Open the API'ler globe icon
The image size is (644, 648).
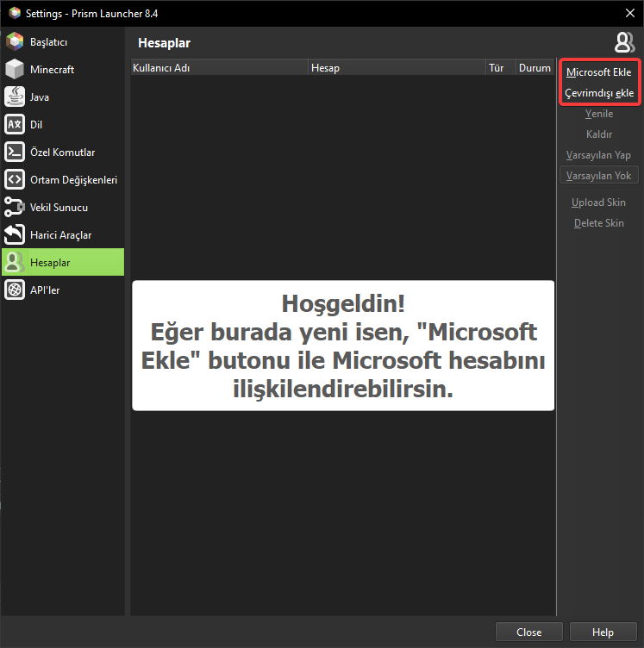click(x=15, y=290)
